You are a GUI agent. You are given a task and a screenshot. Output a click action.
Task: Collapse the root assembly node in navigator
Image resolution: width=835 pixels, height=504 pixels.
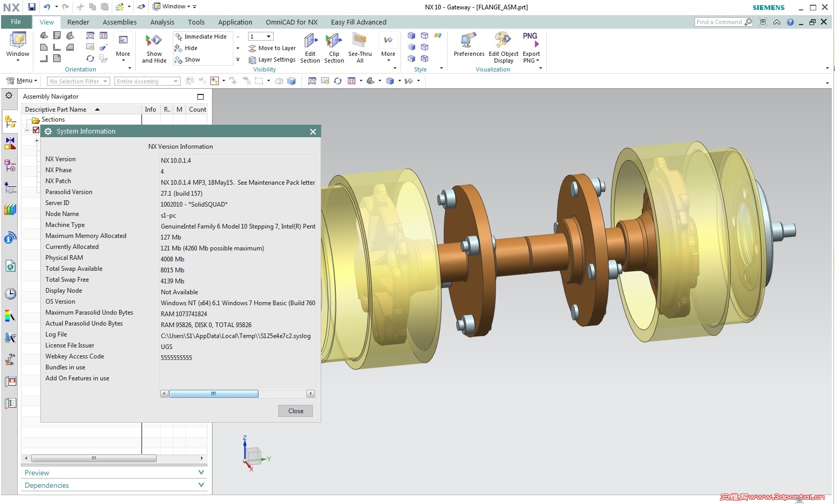pyautogui.click(x=27, y=130)
